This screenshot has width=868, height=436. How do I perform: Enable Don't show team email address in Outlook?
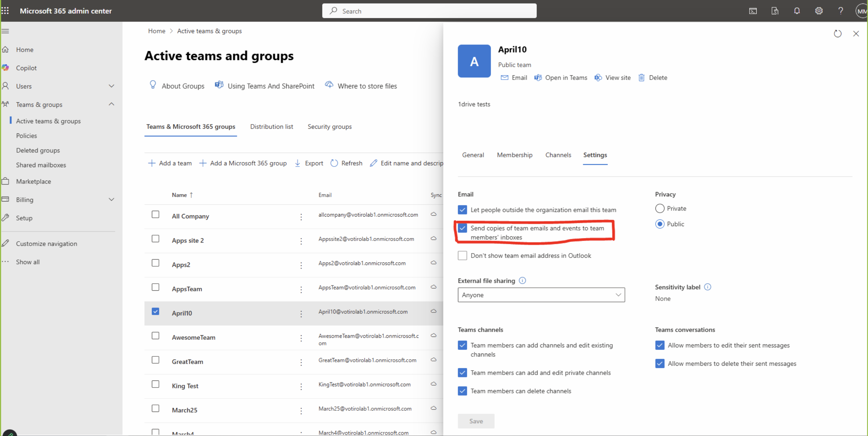point(462,256)
